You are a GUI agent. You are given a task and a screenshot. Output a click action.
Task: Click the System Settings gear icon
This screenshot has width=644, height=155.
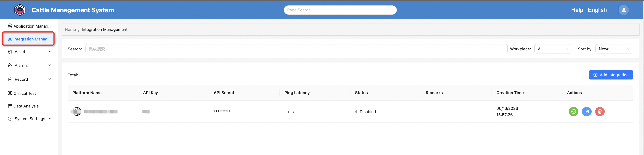coord(10,119)
